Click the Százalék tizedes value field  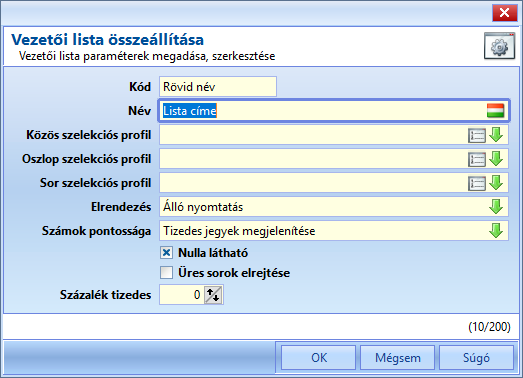182,295
